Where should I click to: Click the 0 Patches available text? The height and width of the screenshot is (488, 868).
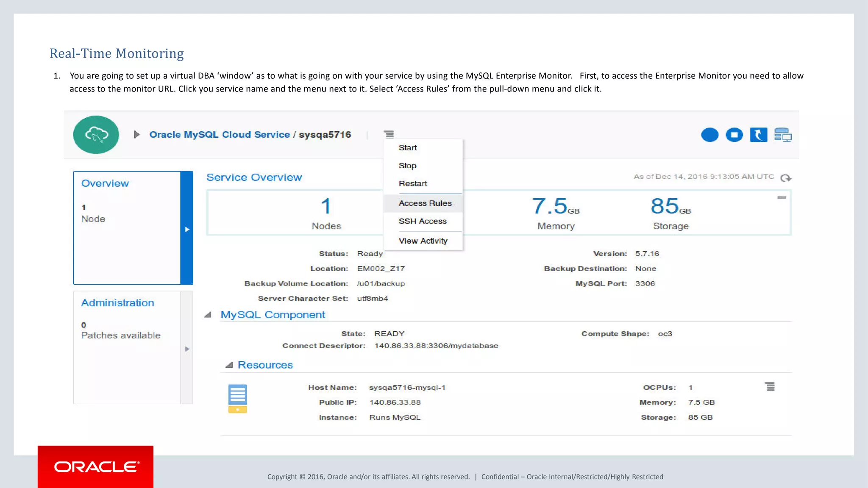pyautogui.click(x=121, y=330)
